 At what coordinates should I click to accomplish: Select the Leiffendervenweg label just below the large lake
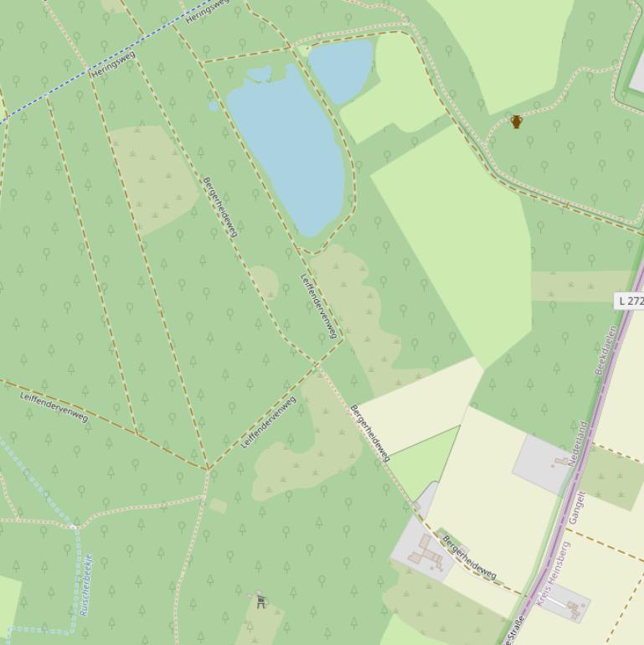[319, 307]
